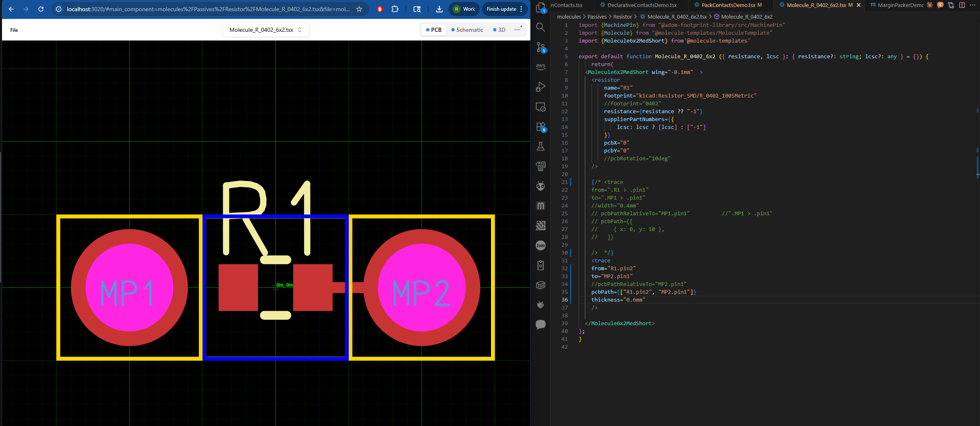Viewport: 980px width, 426px height.
Task: Switch viewer to 3D view
Action: (499, 30)
